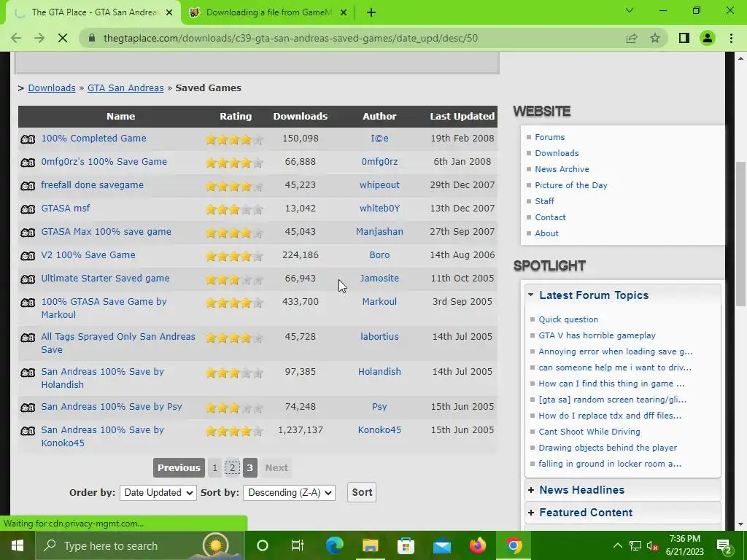Viewport: 747px width, 560px height.
Task: Open the Windows Start menu
Action: tap(18, 545)
